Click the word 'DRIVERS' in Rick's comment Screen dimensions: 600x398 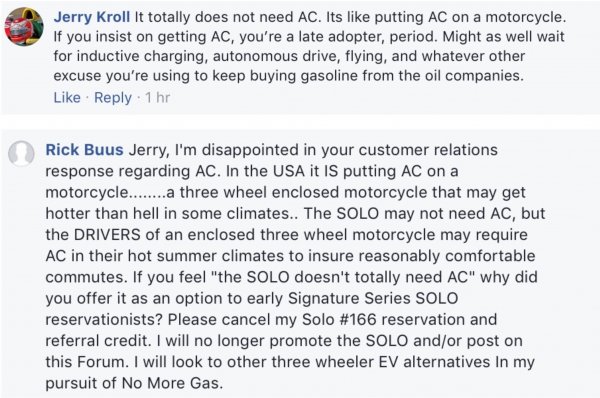point(107,235)
